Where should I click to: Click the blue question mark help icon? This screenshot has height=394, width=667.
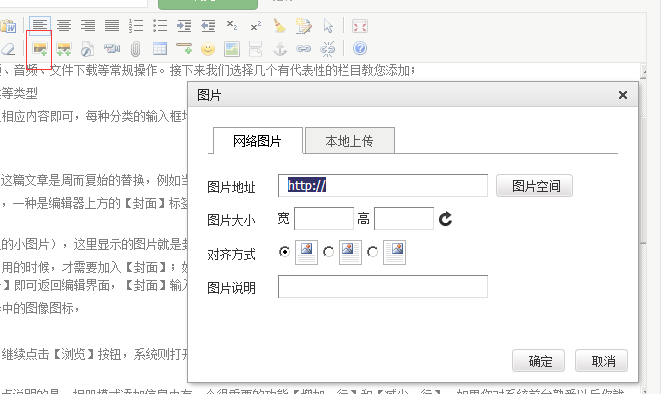(360, 49)
